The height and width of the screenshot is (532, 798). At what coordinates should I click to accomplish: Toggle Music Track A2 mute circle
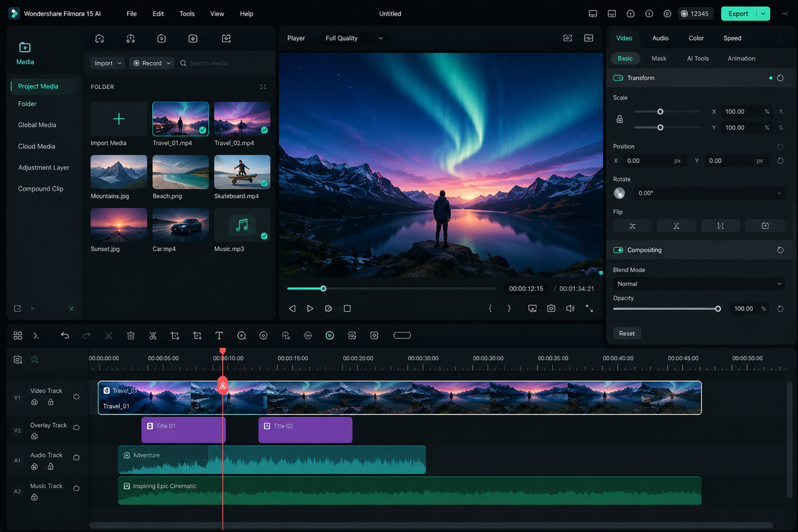pyautogui.click(x=76, y=489)
